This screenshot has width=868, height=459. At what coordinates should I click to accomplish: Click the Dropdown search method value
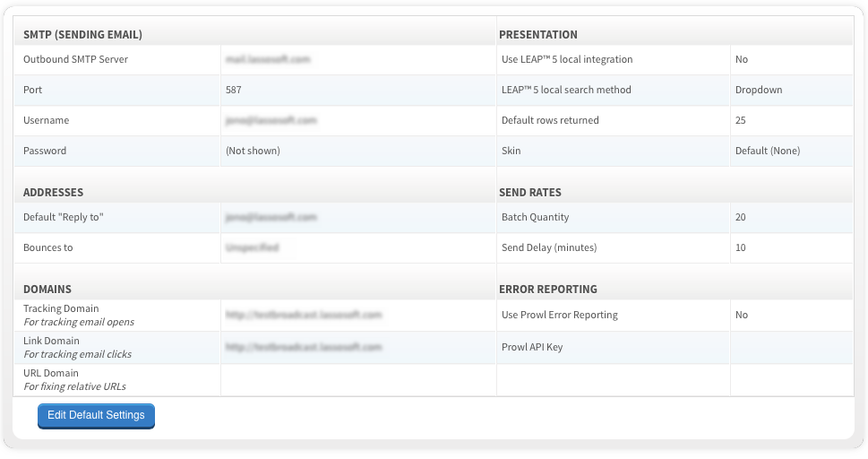(759, 90)
